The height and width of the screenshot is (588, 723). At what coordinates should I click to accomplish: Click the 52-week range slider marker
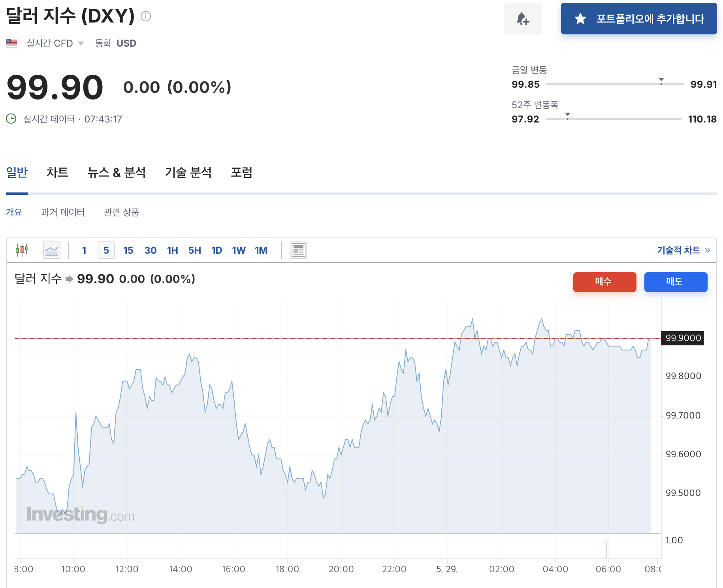click(x=567, y=116)
